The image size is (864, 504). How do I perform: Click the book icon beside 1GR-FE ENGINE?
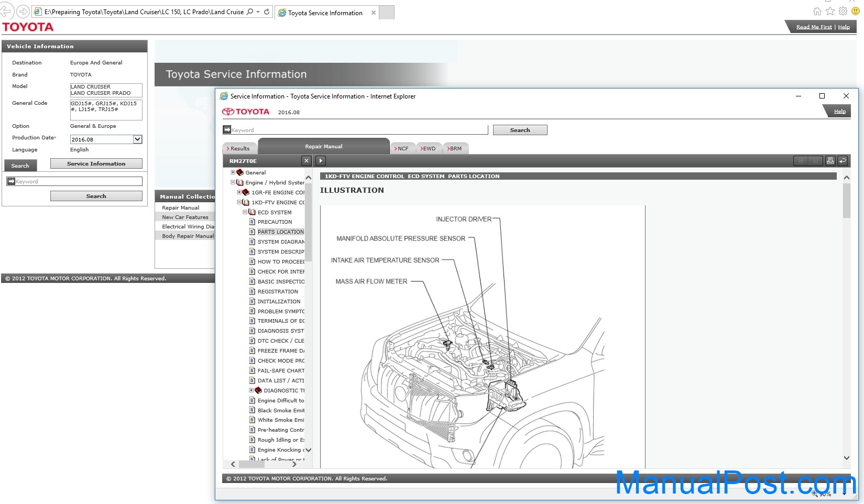(246, 192)
